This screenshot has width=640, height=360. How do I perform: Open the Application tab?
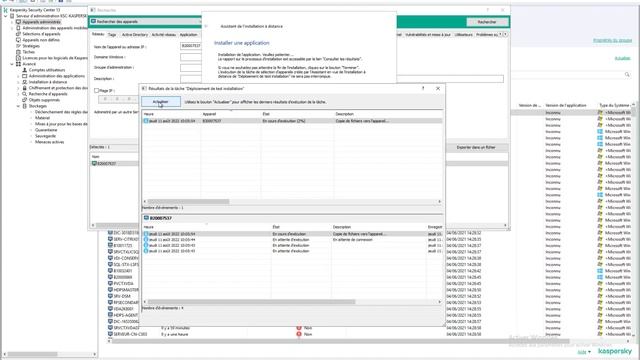[189, 35]
